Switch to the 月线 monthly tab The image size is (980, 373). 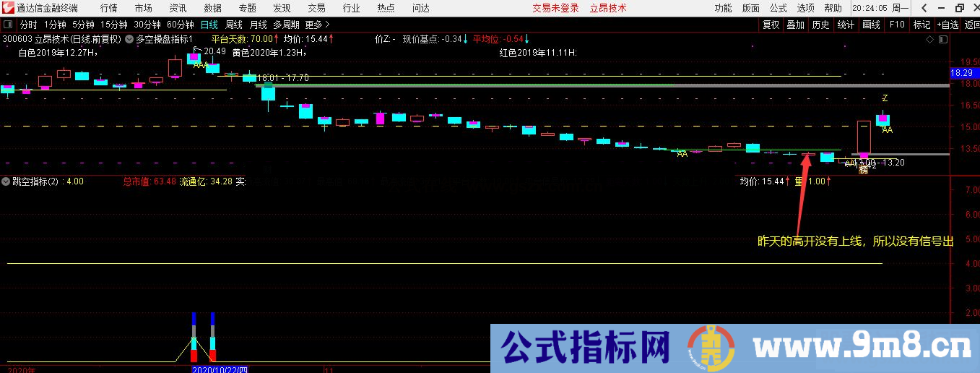[x=258, y=25]
